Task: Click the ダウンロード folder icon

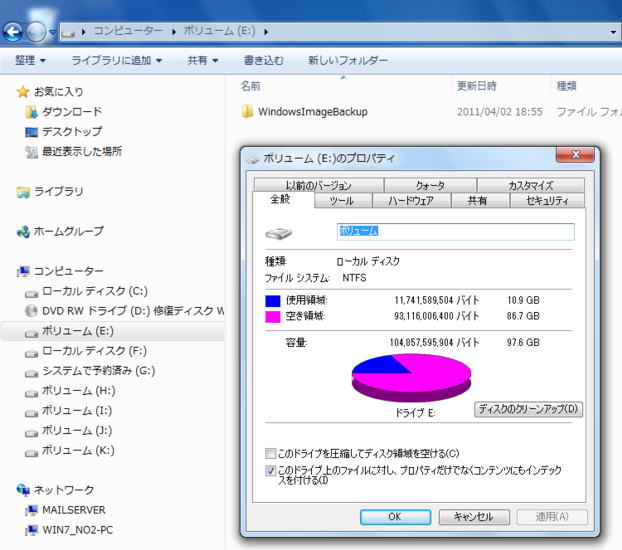Action: [31, 112]
